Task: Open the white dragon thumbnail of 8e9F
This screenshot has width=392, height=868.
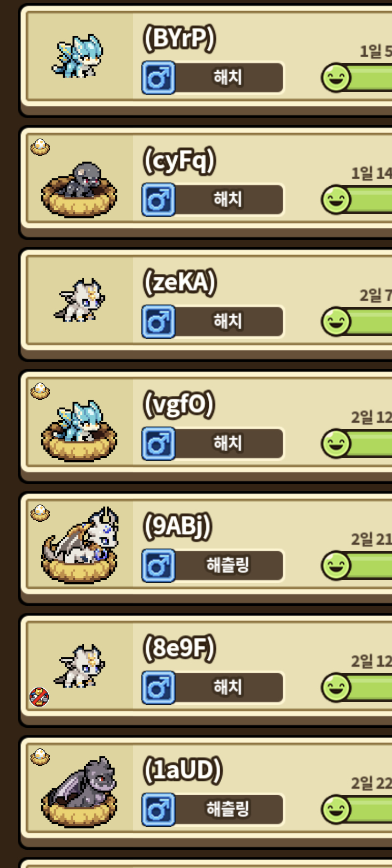Action: pos(80,666)
